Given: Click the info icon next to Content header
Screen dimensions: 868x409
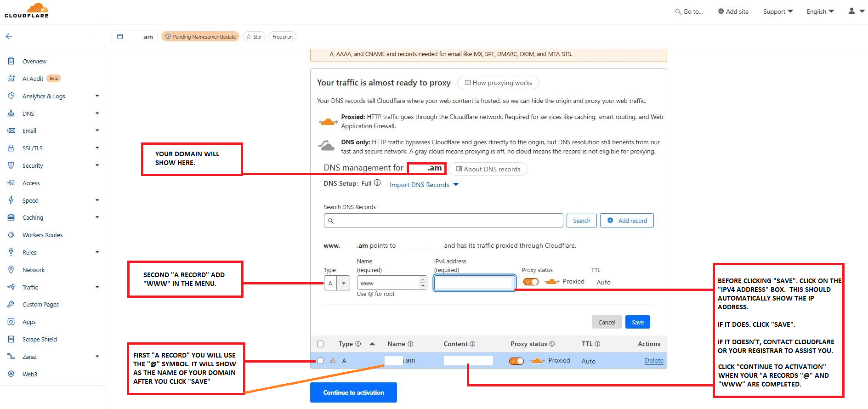Looking at the screenshot, I should pos(472,344).
